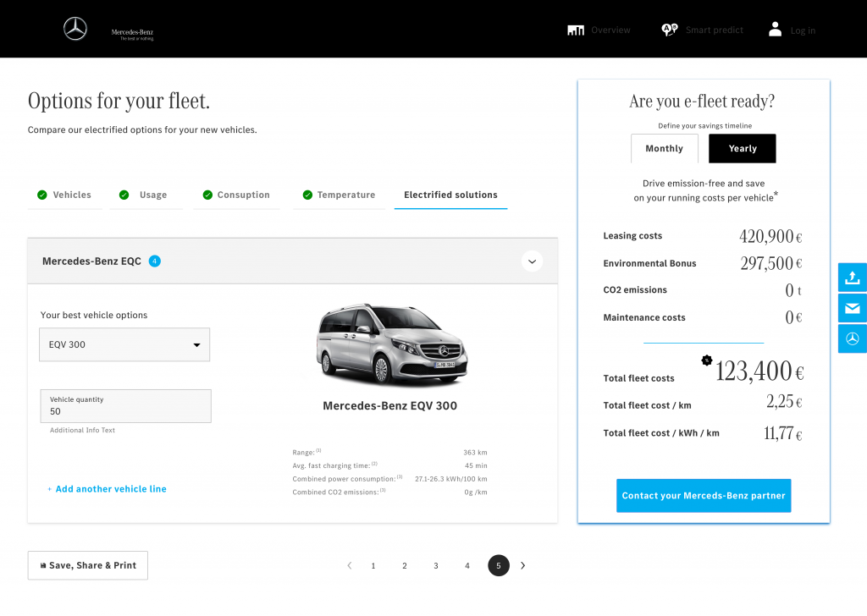Viewport: 867px width, 616px height.
Task: Click the Log in user icon
Action: point(775,30)
